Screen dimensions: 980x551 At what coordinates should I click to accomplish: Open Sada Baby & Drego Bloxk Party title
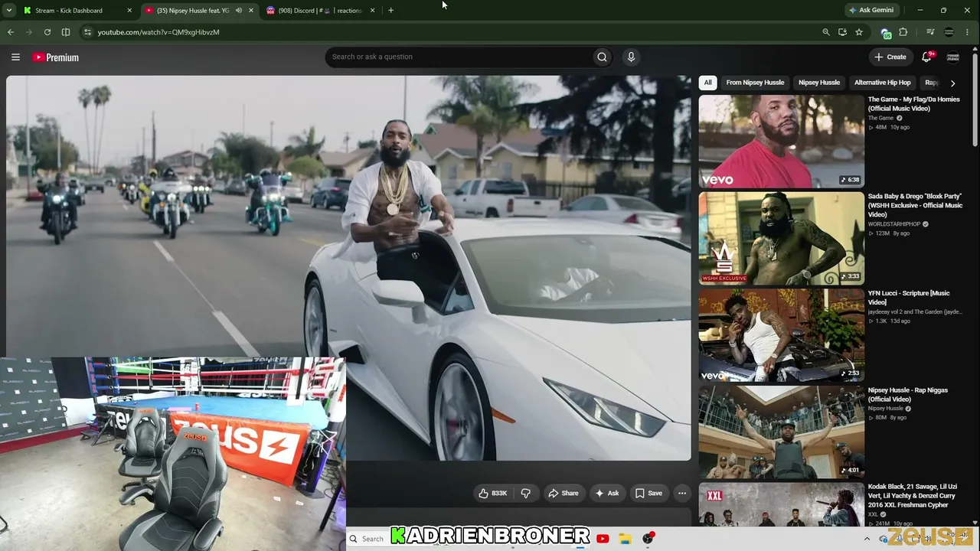tap(916, 205)
